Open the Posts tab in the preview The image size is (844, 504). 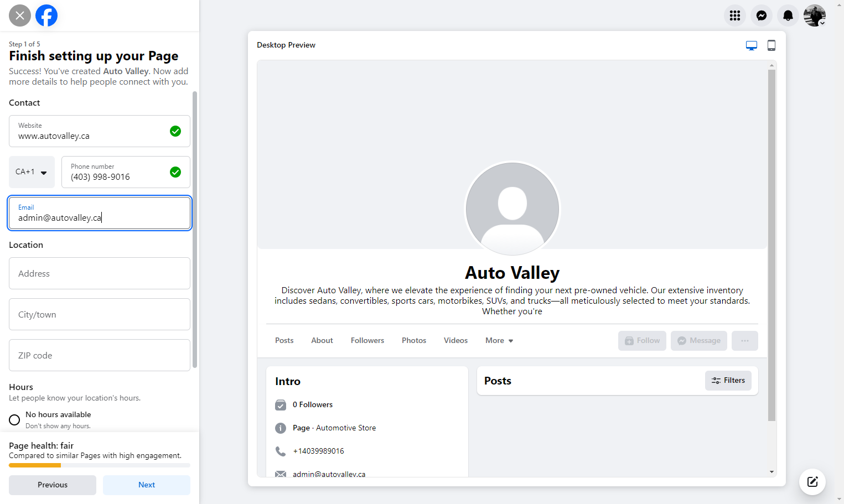tap(284, 341)
